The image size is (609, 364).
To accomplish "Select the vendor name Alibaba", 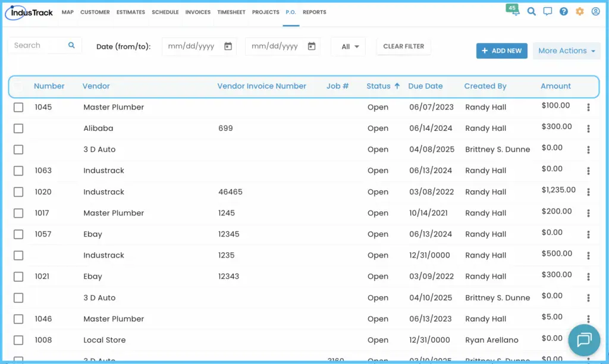I will pyautogui.click(x=98, y=128).
